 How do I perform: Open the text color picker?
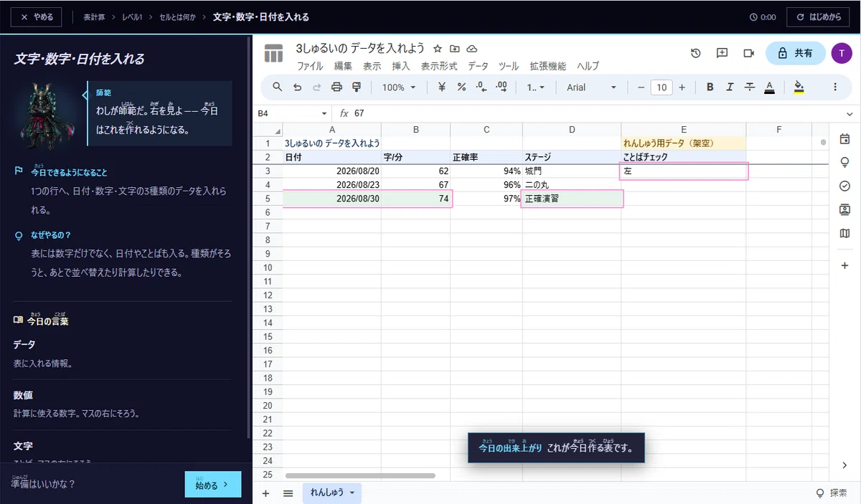point(769,87)
